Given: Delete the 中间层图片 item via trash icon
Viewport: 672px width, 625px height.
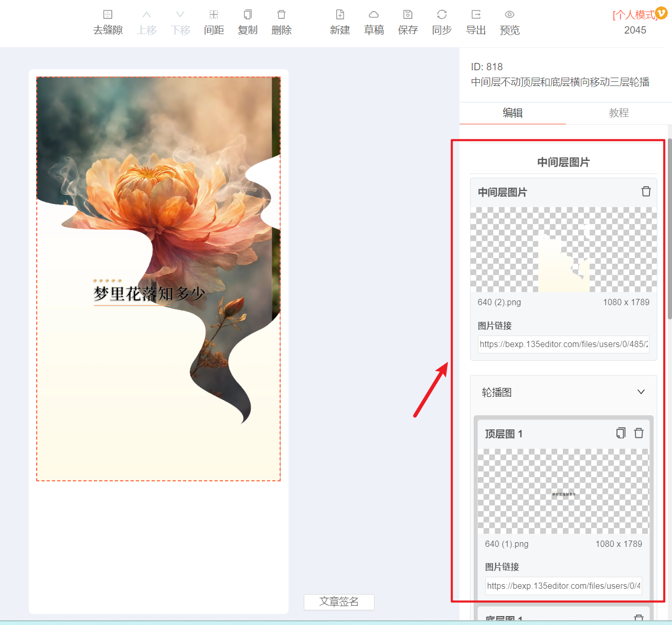Looking at the screenshot, I should [646, 191].
